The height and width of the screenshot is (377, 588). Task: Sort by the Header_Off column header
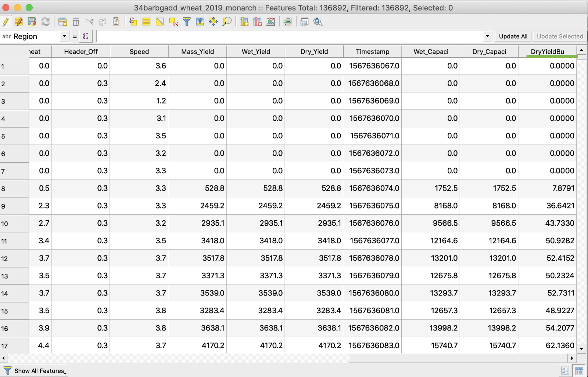[x=81, y=51]
